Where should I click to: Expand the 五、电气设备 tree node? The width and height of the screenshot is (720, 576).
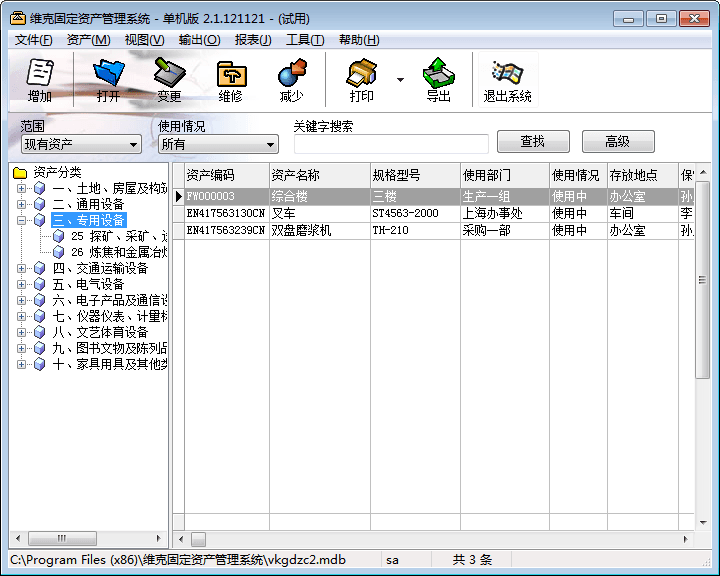click(x=21, y=284)
